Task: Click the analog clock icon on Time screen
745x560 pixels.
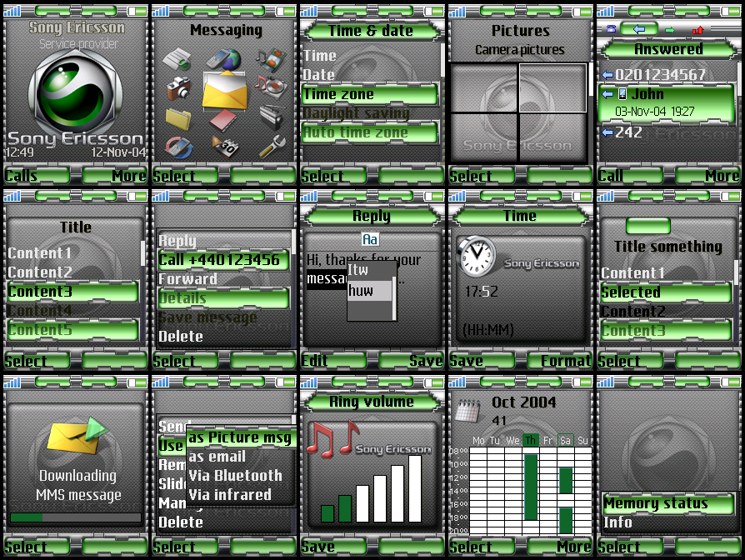Action: [476, 256]
